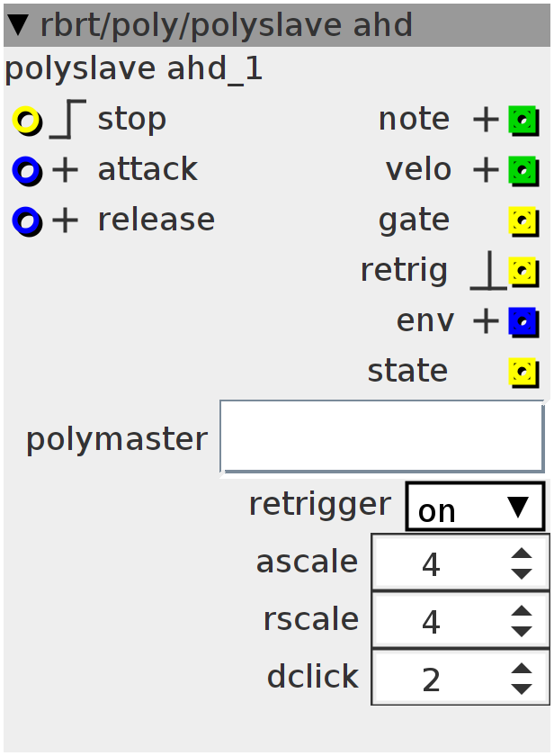Decrease the dclick value with down arrow
The width and height of the screenshot is (554, 756).
click(x=522, y=689)
